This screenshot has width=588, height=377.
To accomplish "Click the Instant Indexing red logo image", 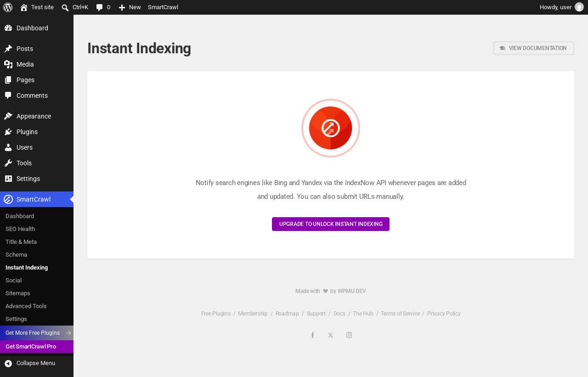I will pos(331,128).
